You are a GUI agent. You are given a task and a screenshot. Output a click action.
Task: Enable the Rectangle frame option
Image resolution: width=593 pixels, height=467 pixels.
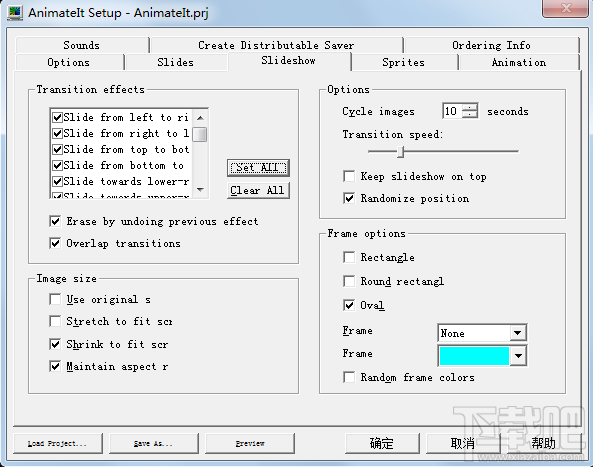click(x=349, y=258)
